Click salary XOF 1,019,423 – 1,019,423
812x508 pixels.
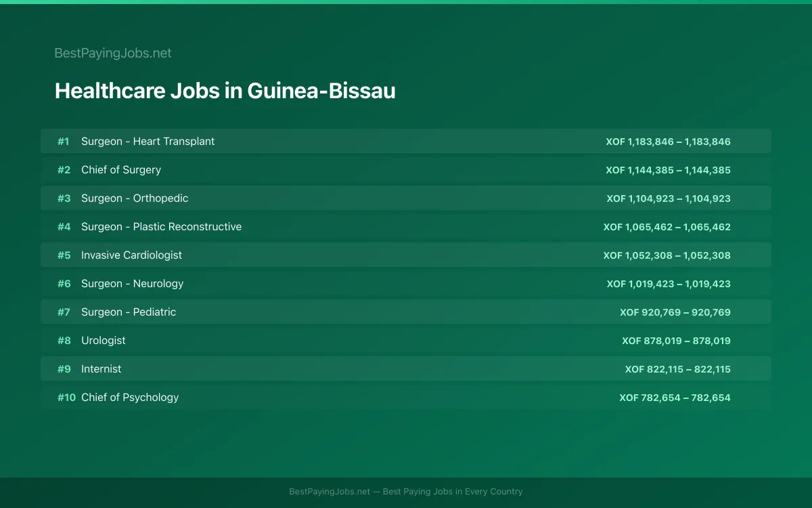tap(669, 284)
